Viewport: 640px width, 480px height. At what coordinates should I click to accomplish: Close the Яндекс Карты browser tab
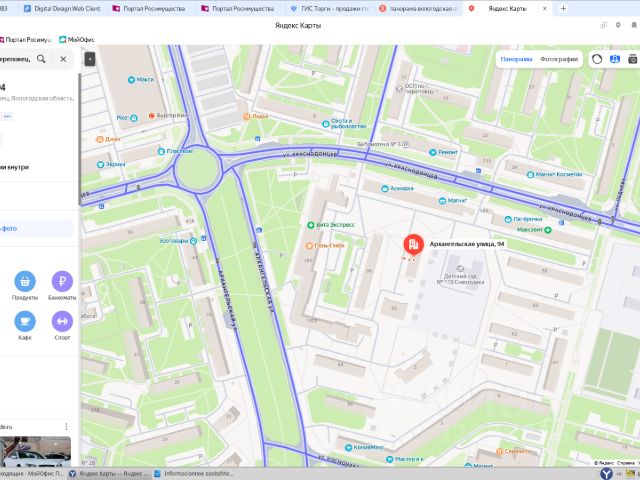(544, 8)
